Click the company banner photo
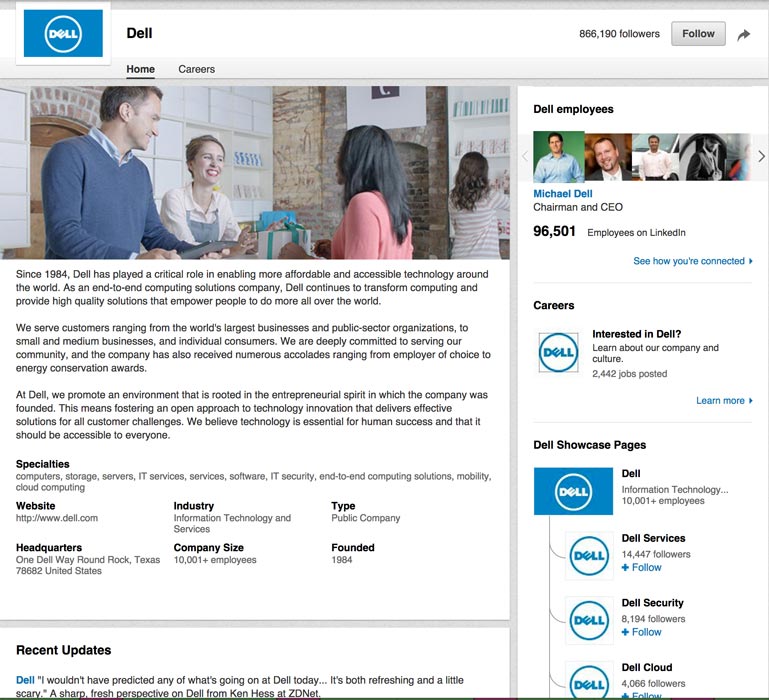 click(255, 173)
